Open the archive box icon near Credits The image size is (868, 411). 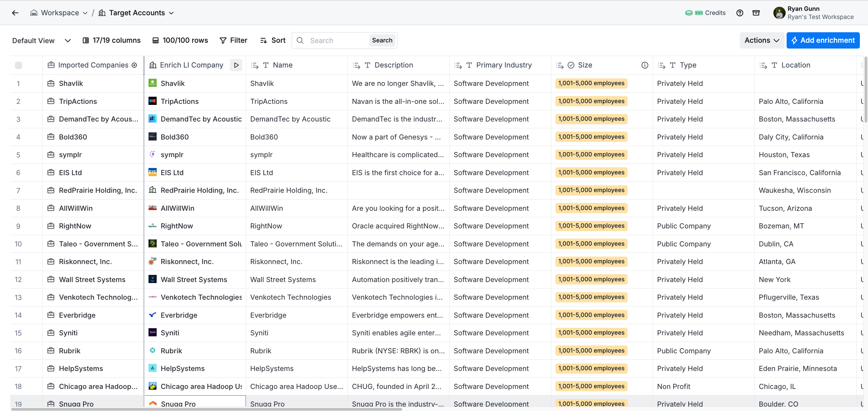(x=756, y=13)
